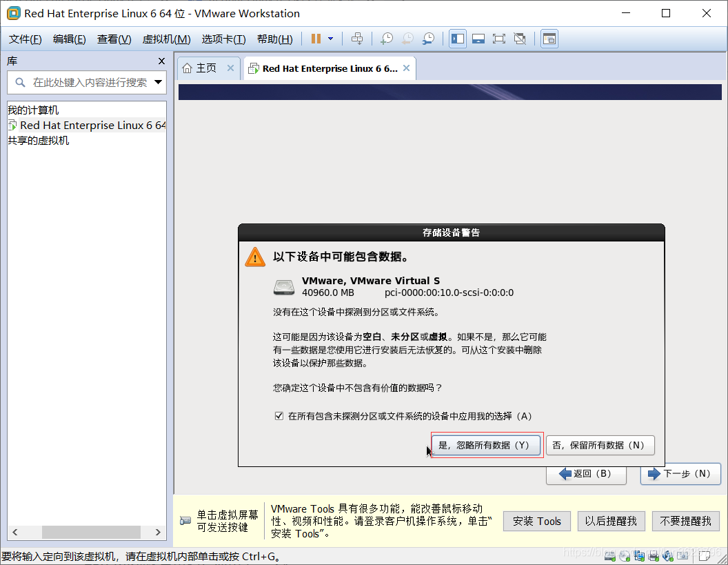The image size is (728, 565).
Task: Click the send Ctrl+Alt+Del toolbar icon
Action: (357, 39)
